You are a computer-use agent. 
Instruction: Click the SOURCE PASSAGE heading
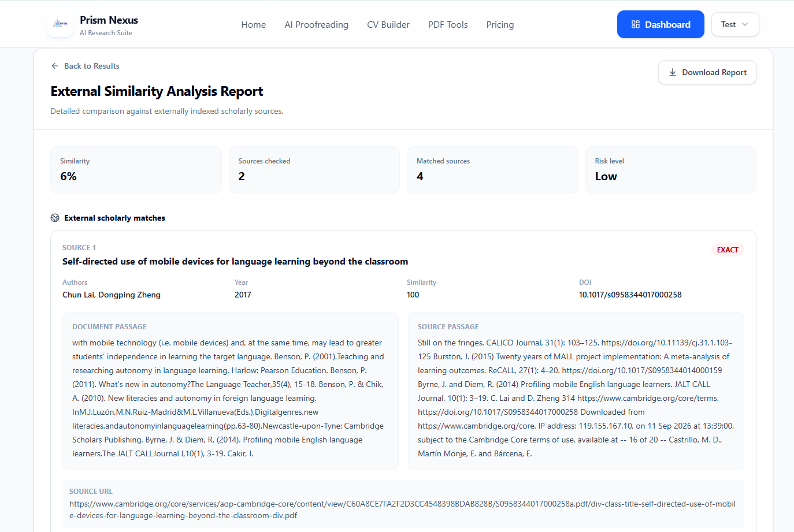point(448,327)
